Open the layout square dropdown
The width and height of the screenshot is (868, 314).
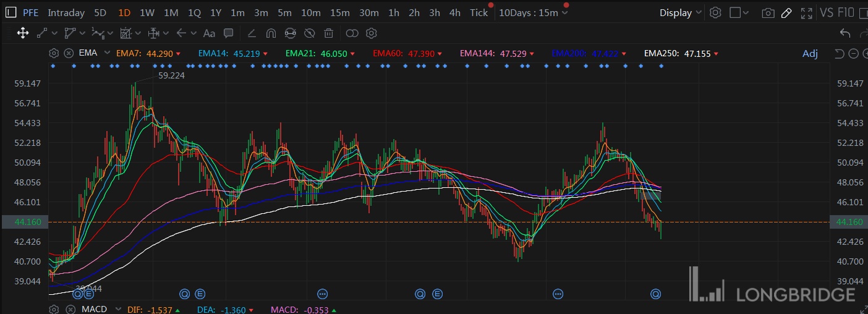[x=740, y=12]
